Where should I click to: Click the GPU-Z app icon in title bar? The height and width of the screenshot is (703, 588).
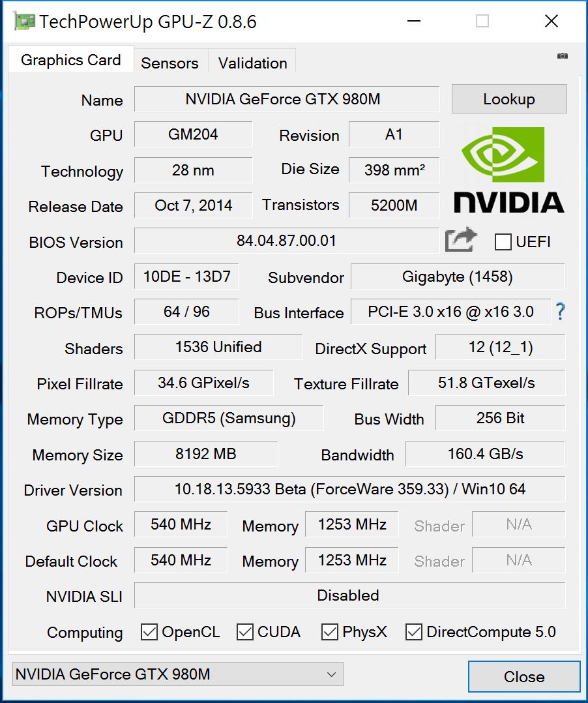tap(23, 21)
